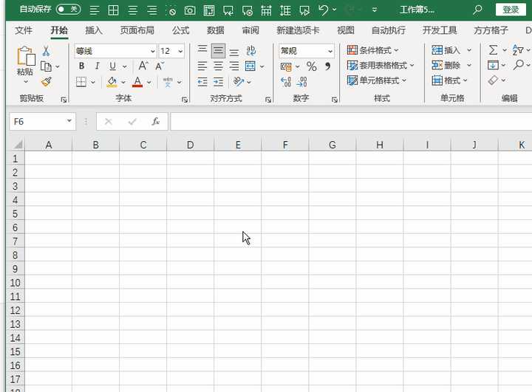Click the Copy icon
Viewport: 532px width, 392px height.
46,66
